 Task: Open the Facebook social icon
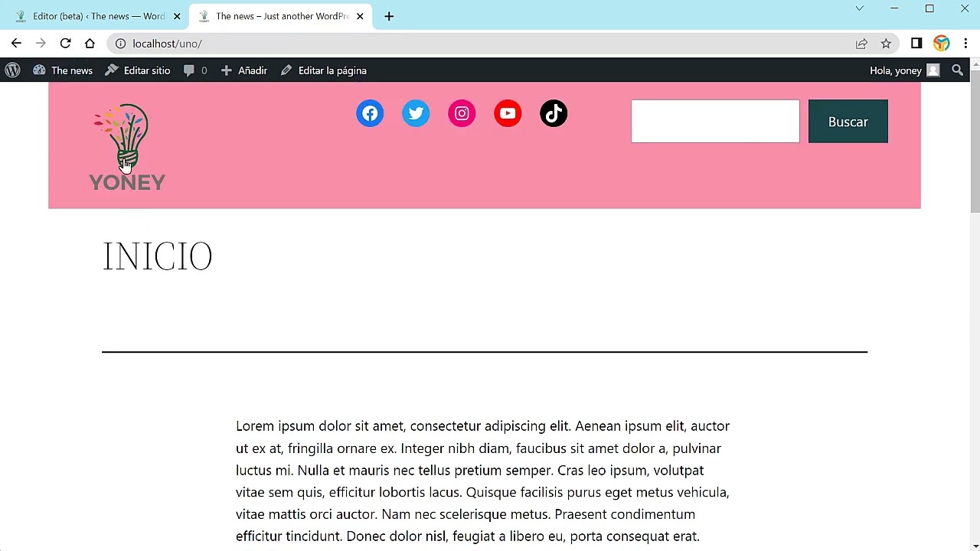tap(370, 113)
